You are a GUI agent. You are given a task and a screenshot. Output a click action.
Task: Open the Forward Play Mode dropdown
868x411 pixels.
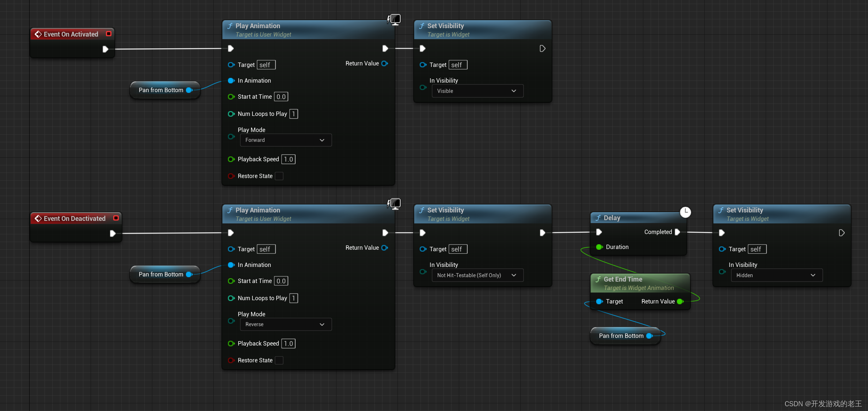(285, 140)
